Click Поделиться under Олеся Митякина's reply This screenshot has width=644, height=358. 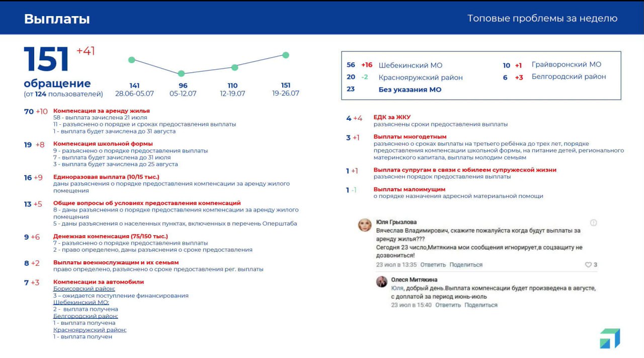(x=481, y=305)
